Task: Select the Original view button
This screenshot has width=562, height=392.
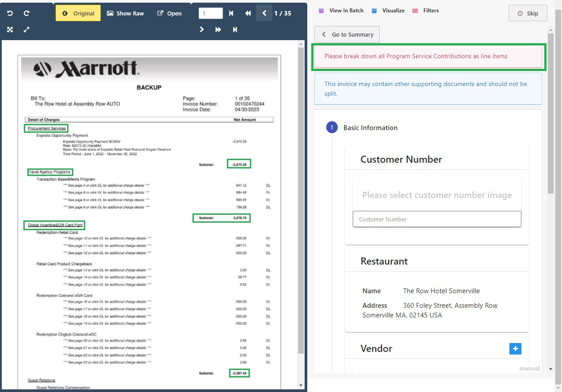Action: [78, 13]
